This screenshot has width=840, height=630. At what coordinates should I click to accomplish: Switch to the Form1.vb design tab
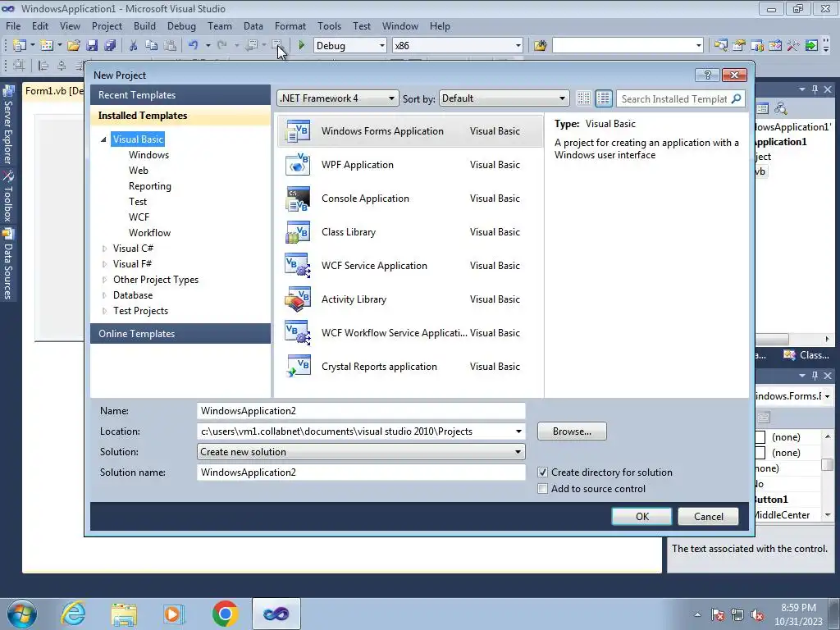[x=53, y=90]
